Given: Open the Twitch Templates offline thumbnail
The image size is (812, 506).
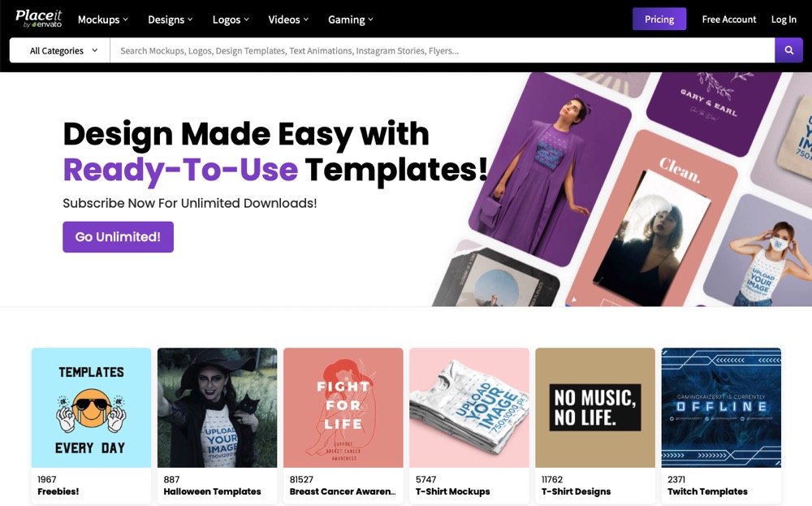Looking at the screenshot, I should point(721,408).
